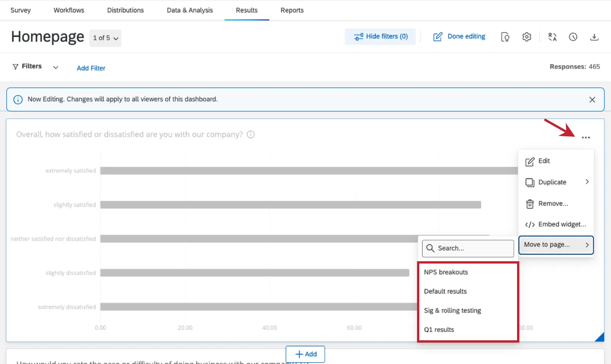
Task: Open the widget three-dot options menu
Action: point(586,138)
